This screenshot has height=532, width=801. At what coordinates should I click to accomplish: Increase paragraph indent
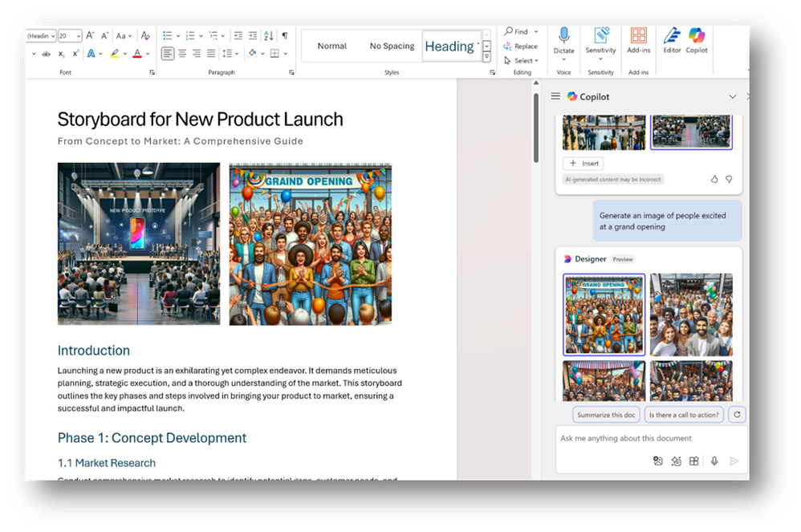[x=253, y=36]
